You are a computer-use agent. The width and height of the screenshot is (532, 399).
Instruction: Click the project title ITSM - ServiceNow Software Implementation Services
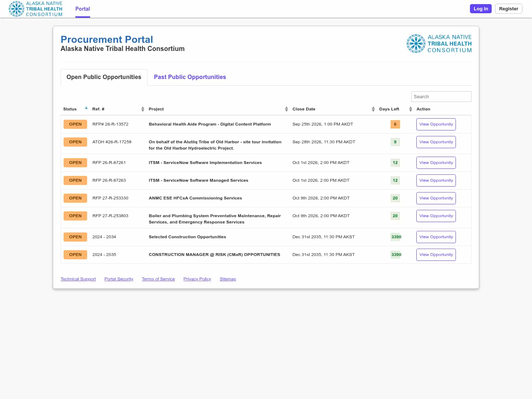click(x=205, y=163)
